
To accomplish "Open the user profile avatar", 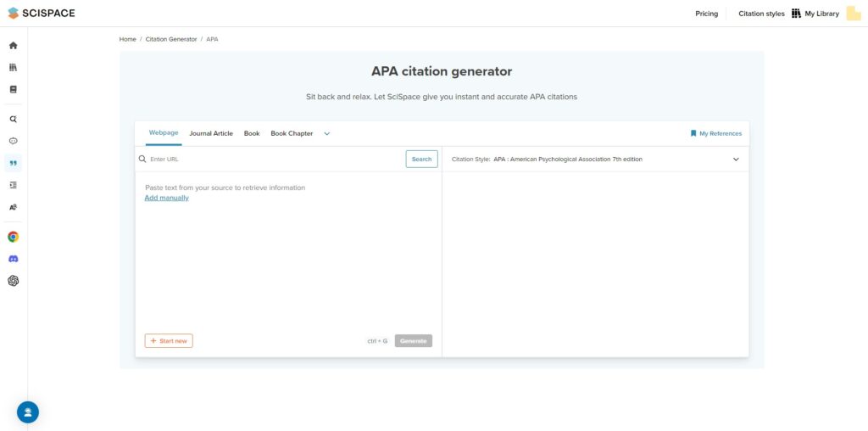I will [854, 14].
